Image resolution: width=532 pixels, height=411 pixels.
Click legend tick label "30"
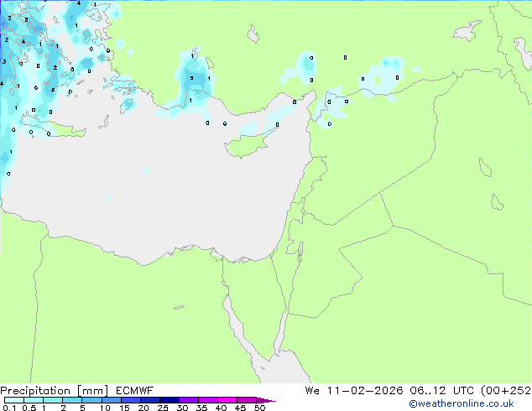point(182,408)
